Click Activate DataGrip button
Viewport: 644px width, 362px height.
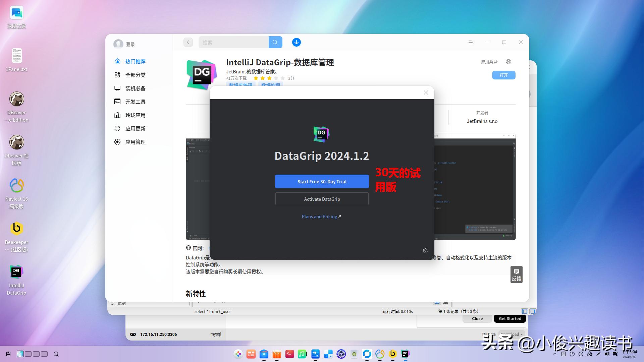click(322, 199)
